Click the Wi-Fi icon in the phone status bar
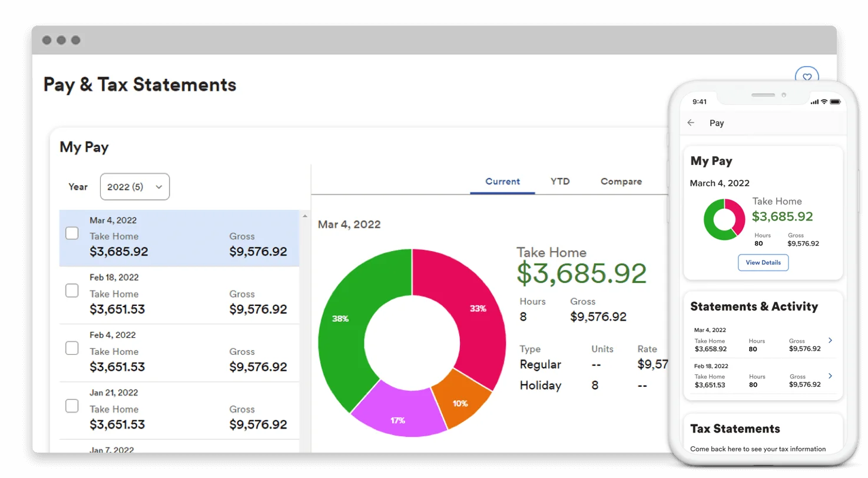The width and height of the screenshot is (868, 478). point(825,101)
